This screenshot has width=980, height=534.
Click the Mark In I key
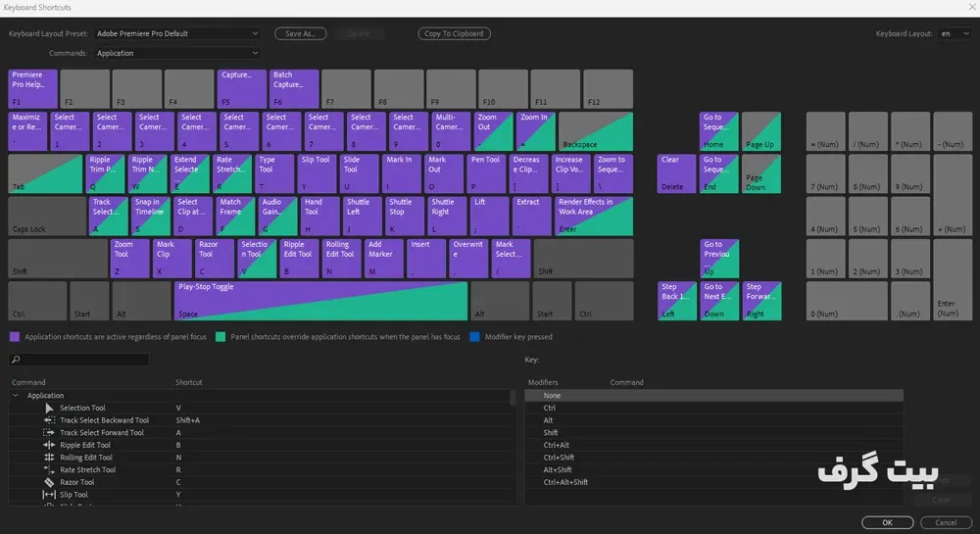click(x=402, y=173)
